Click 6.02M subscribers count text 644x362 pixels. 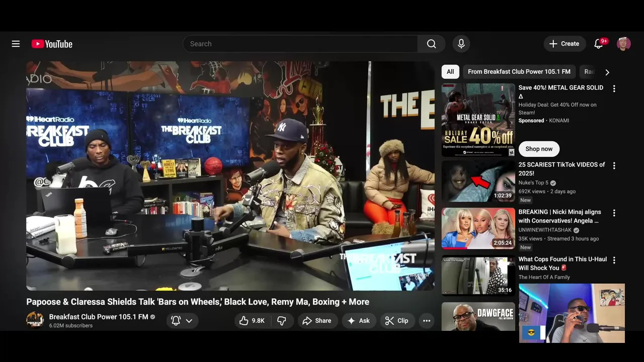(x=71, y=326)
